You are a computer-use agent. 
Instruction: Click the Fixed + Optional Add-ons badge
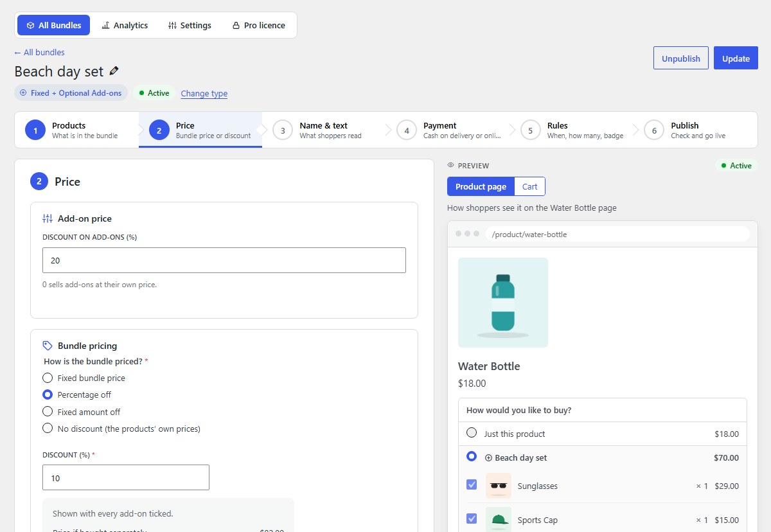(71, 93)
